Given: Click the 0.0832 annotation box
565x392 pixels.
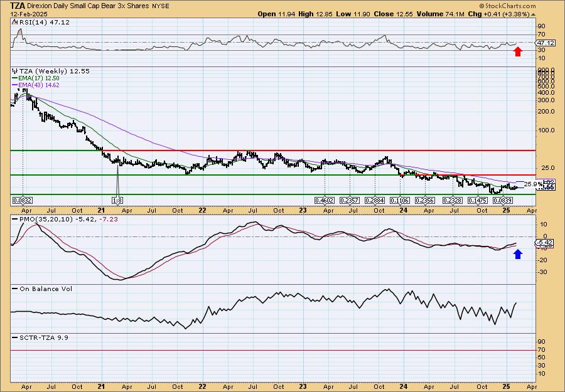Looking at the screenshot, I should (21, 200).
